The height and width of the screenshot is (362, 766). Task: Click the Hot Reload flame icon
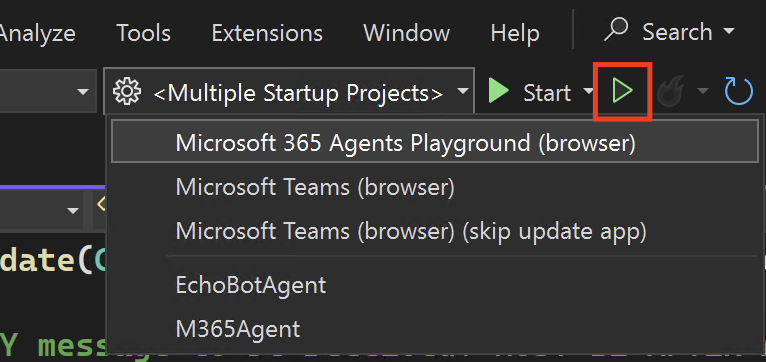(672, 92)
